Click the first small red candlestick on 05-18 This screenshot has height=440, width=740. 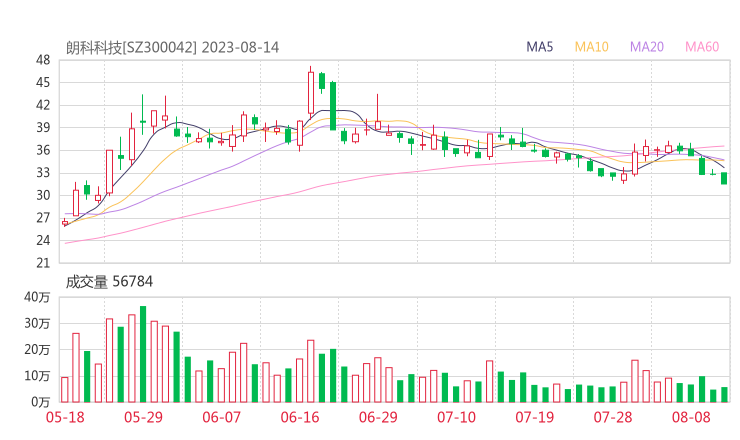coord(65,222)
